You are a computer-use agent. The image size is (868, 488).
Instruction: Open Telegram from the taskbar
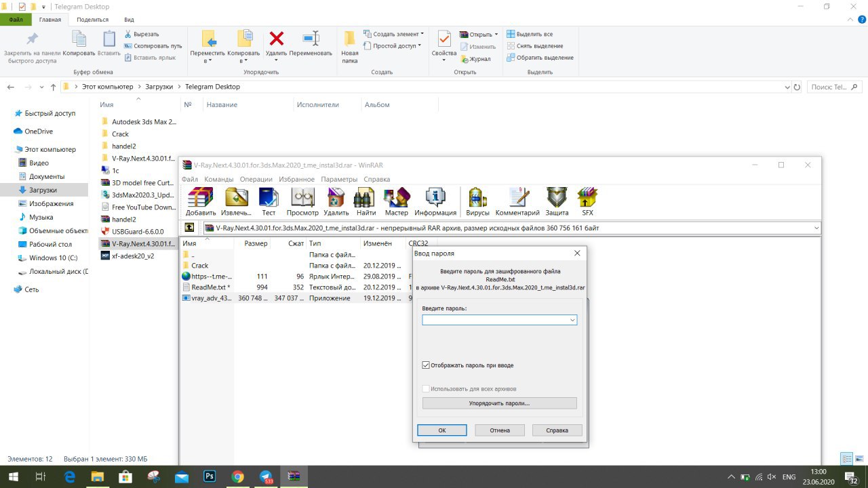266,476
